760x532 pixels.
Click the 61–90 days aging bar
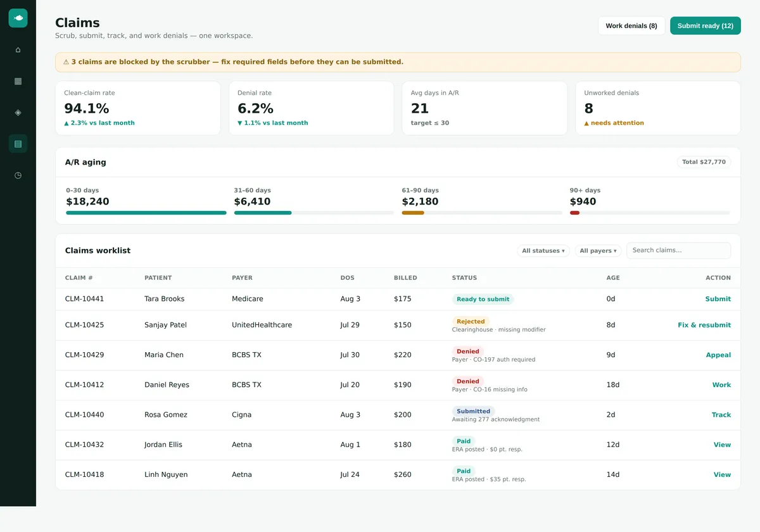pos(482,213)
